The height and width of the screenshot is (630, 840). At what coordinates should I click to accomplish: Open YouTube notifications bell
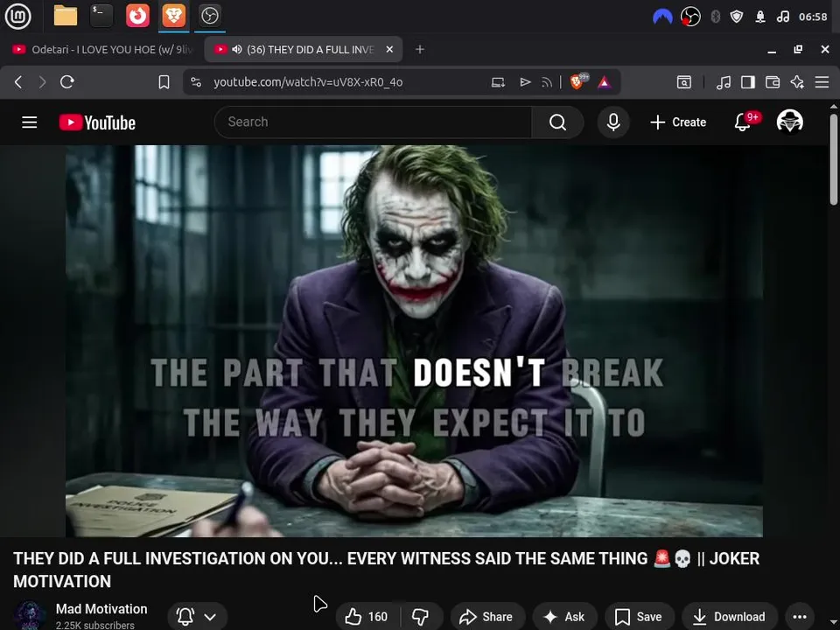pyautogui.click(x=743, y=122)
